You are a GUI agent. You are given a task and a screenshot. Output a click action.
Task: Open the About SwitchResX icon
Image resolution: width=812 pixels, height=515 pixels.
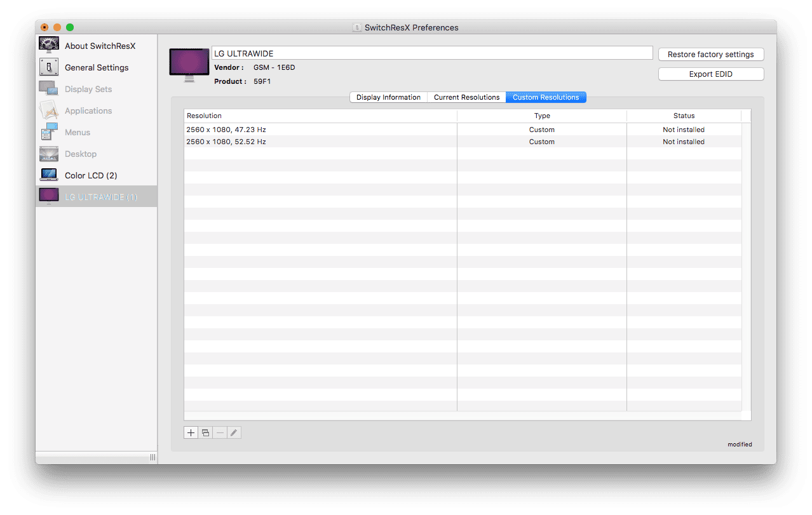coord(49,46)
